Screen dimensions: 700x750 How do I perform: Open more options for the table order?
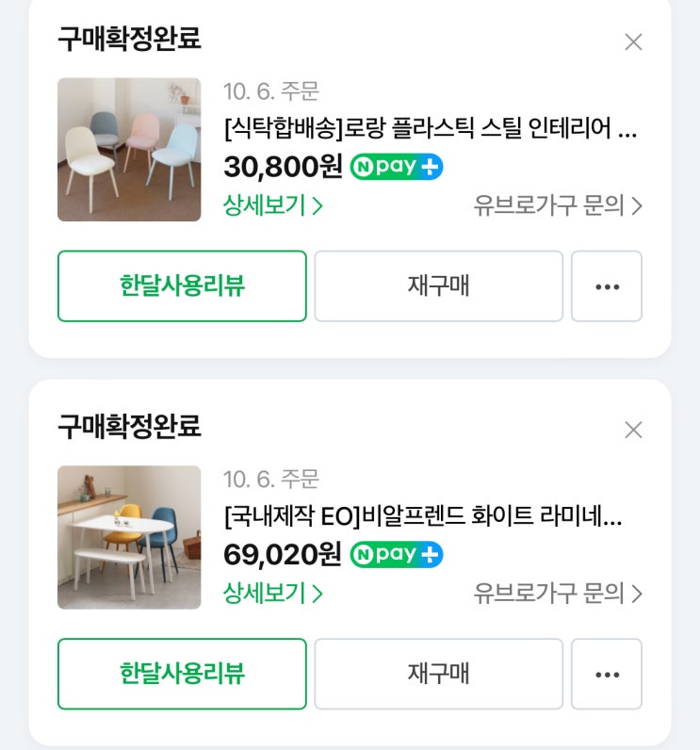(607, 674)
